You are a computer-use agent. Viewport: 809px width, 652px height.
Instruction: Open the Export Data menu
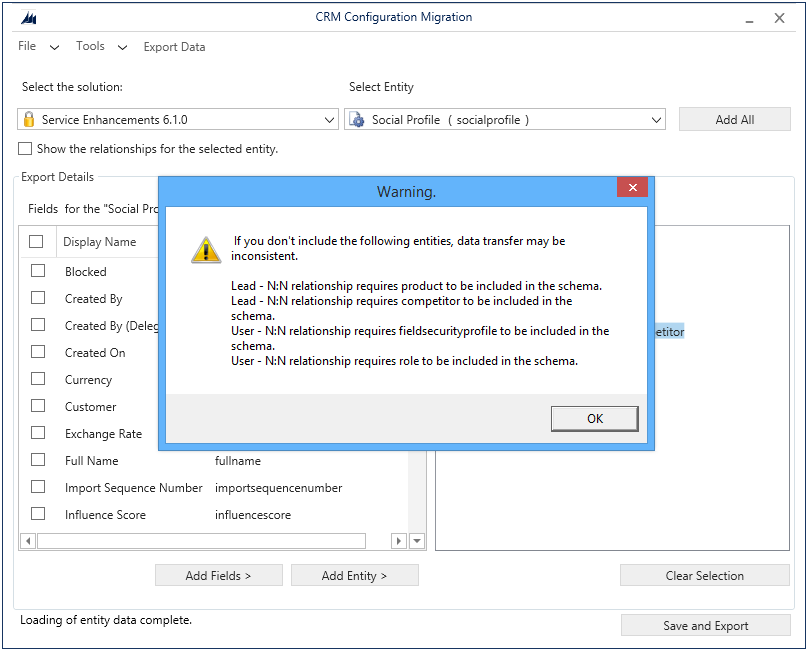174,47
